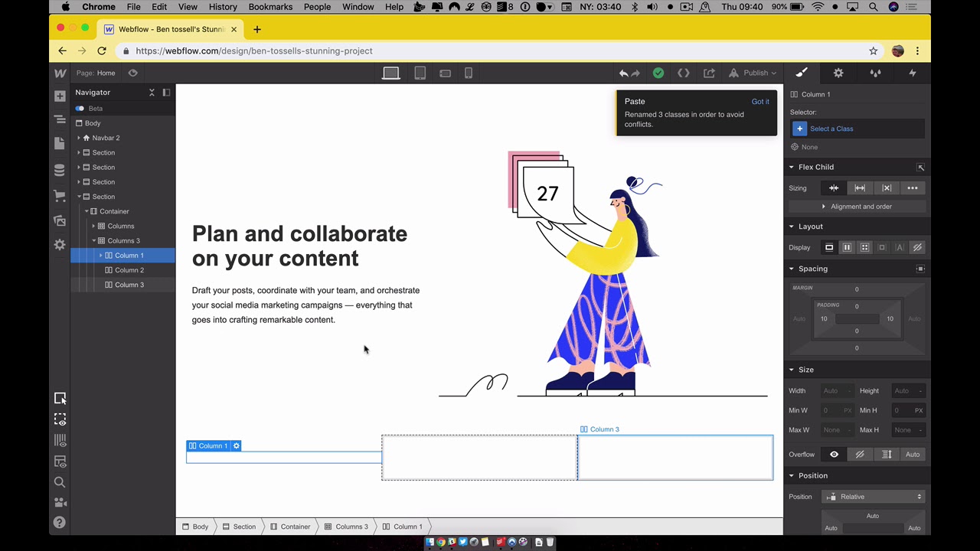Dismiss the Paste notification with Got it
The image size is (980, 551).
click(760, 102)
